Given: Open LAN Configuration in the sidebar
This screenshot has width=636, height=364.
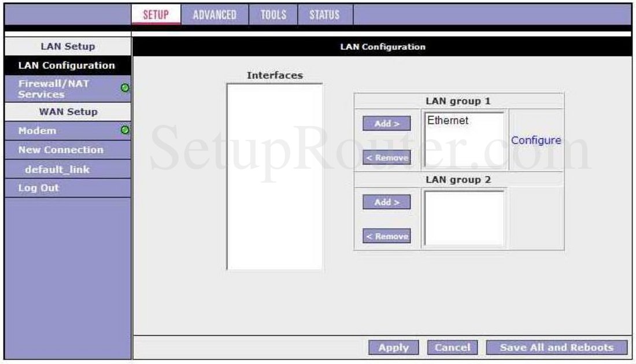Looking at the screenshot, I should pos(66,65).
